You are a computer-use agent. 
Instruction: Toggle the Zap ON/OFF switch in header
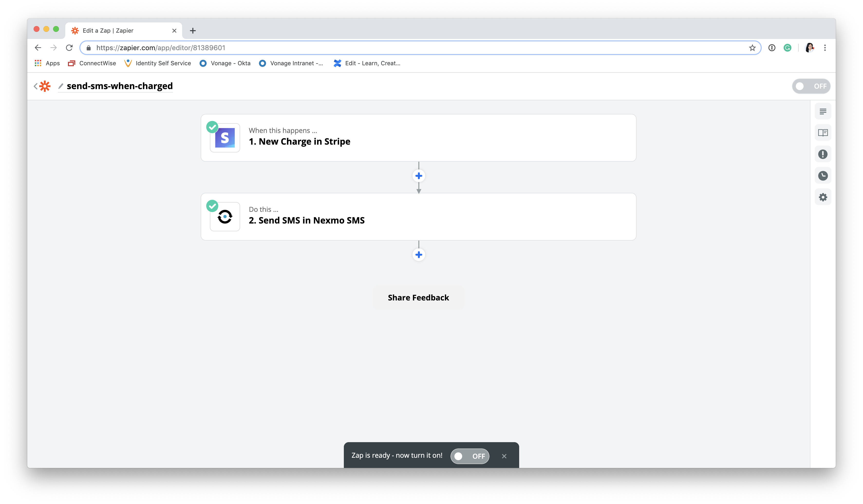(811, 86)
